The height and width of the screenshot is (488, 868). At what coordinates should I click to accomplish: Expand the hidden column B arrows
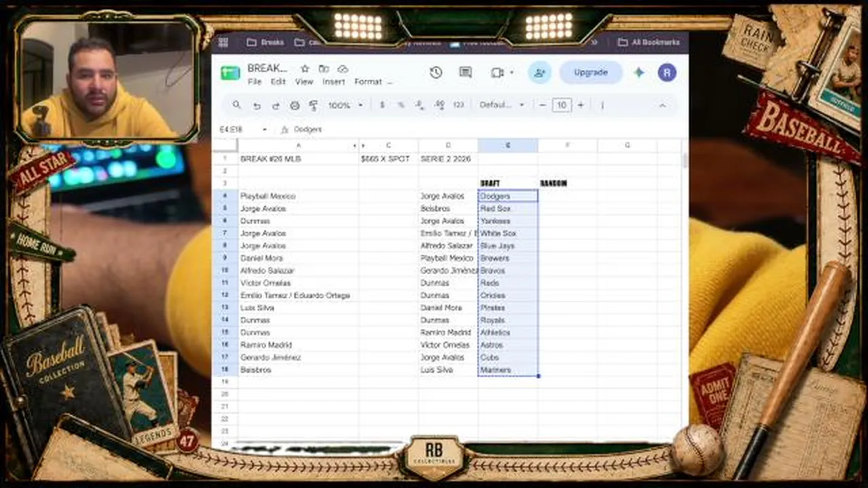coord(357,146)
